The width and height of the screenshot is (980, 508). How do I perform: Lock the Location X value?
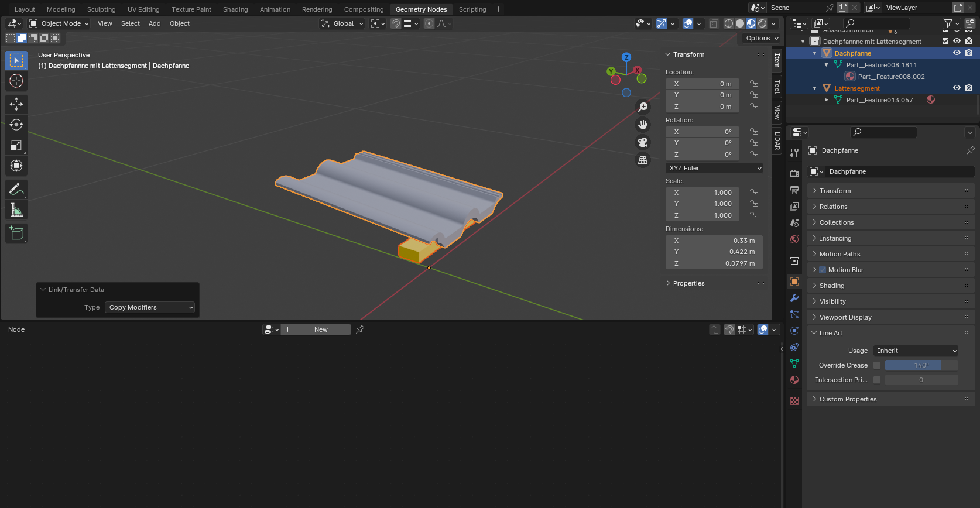click(754, 84)
